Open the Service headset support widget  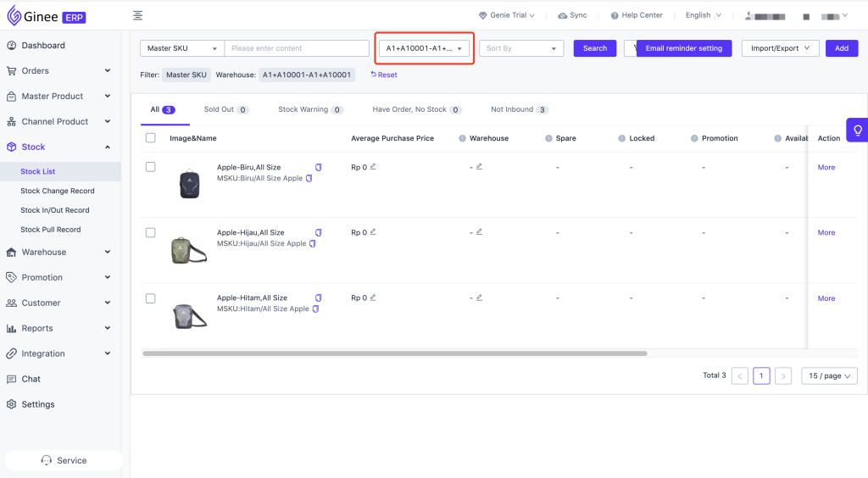[64, 460]
